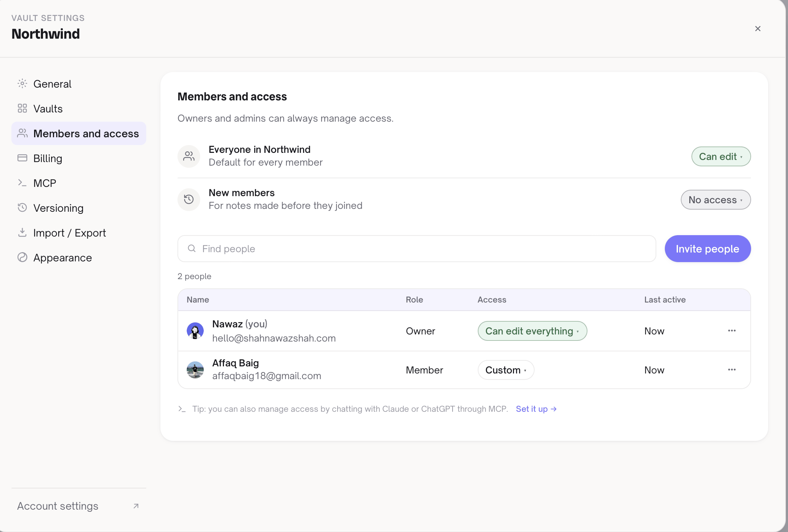Open the Import / Export section
788x532 pixels.
click(79, 233)
